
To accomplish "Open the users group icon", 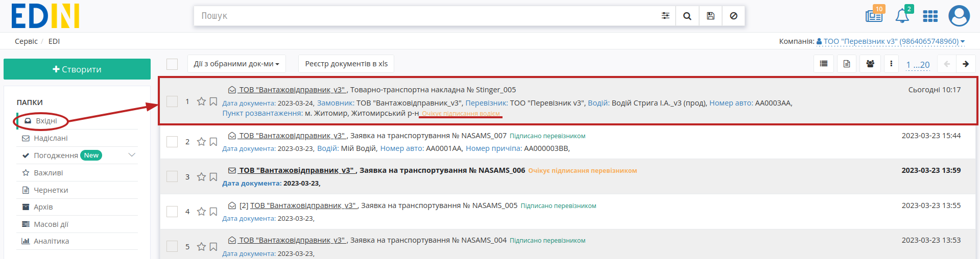I will 870,64.
